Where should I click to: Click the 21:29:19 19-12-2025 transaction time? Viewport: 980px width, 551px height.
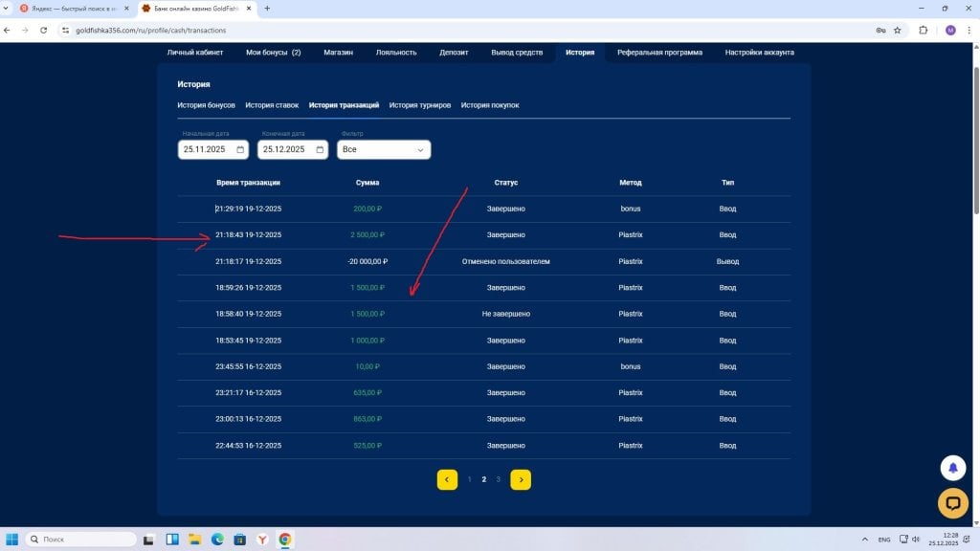248,209
